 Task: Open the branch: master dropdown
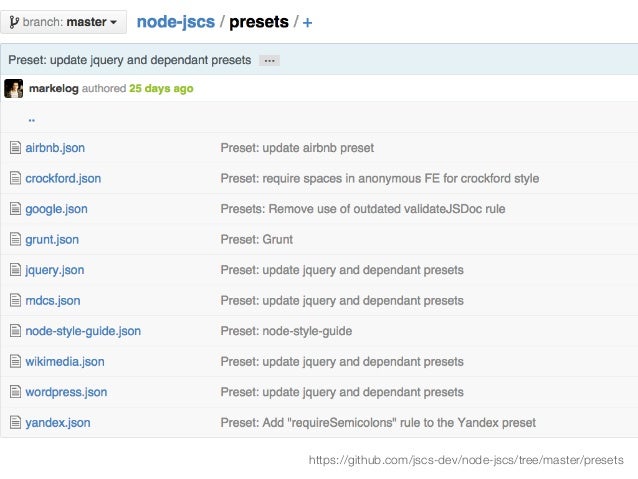click(64, 21)
